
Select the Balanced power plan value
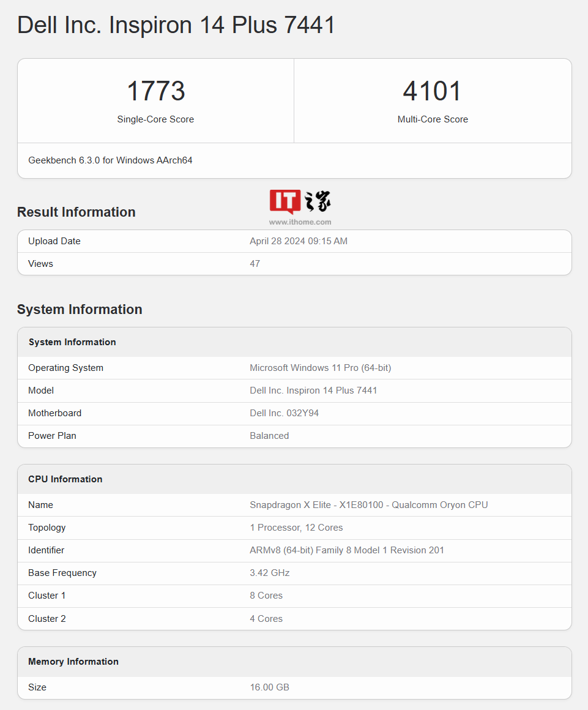coord(269,435)
